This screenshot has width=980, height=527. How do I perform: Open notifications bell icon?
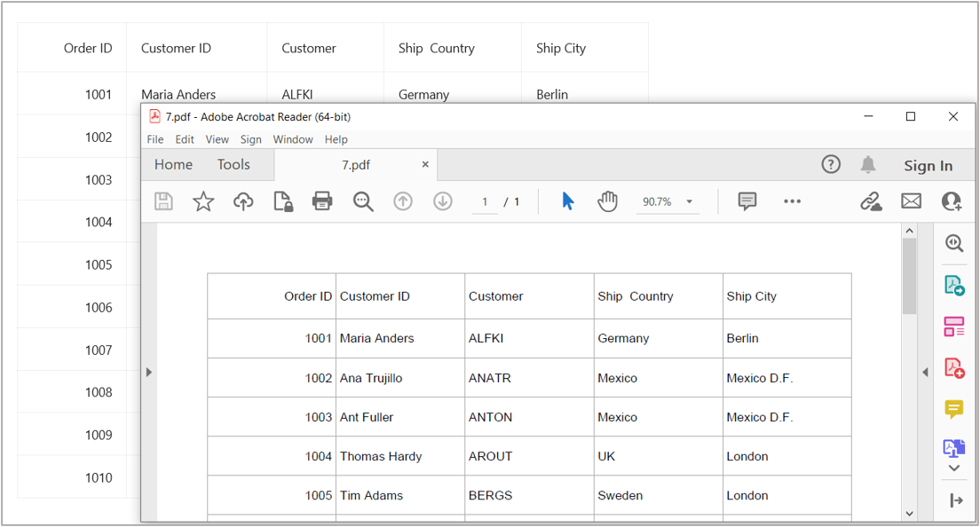point(867,164)
